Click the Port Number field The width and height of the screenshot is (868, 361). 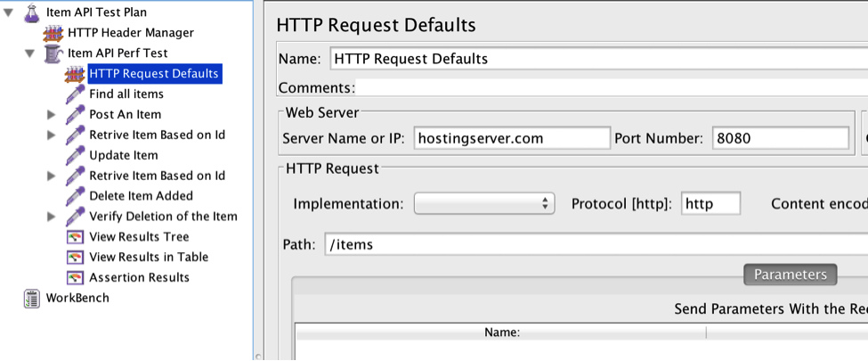pos(779,139)
